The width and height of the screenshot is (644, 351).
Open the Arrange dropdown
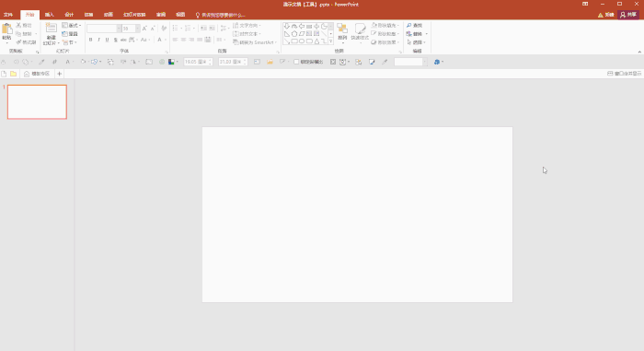coord(342,32)
